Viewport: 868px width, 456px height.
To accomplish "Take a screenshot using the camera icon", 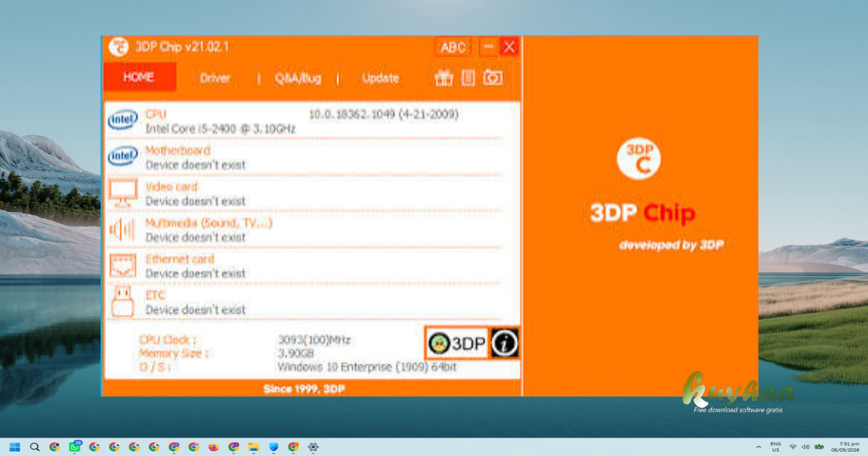I will [x=492, y=77].
